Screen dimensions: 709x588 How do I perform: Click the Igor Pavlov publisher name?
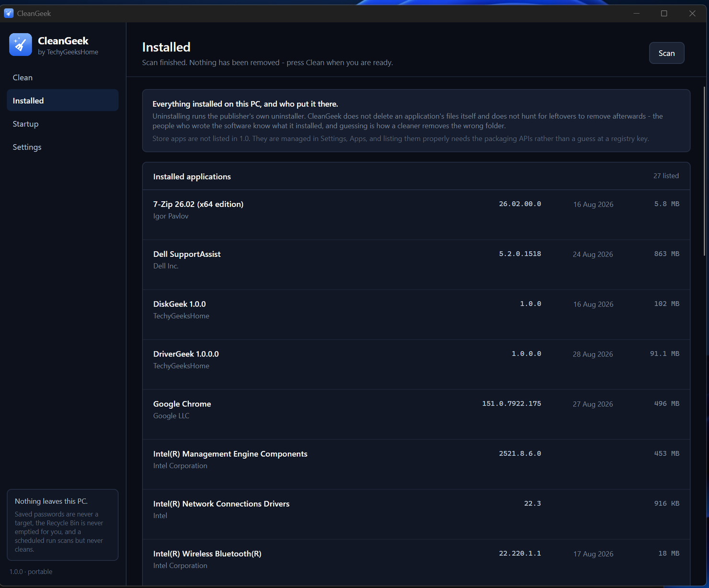pyautogui.click(x=171, y=216)
